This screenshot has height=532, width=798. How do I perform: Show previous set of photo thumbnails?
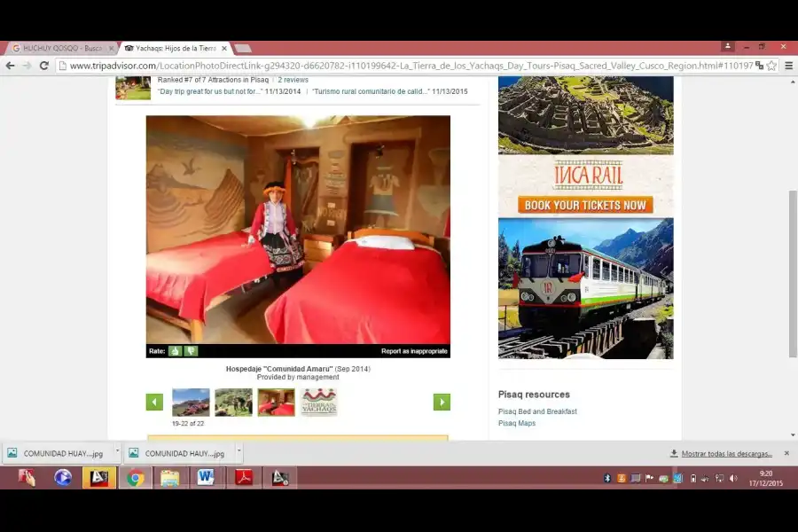(x=154, y=402)
